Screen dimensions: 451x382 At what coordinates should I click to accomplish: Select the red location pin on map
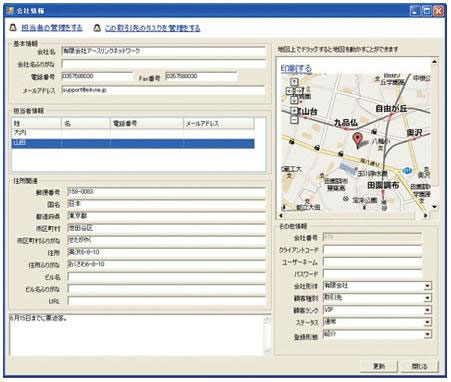click(357, 139)
